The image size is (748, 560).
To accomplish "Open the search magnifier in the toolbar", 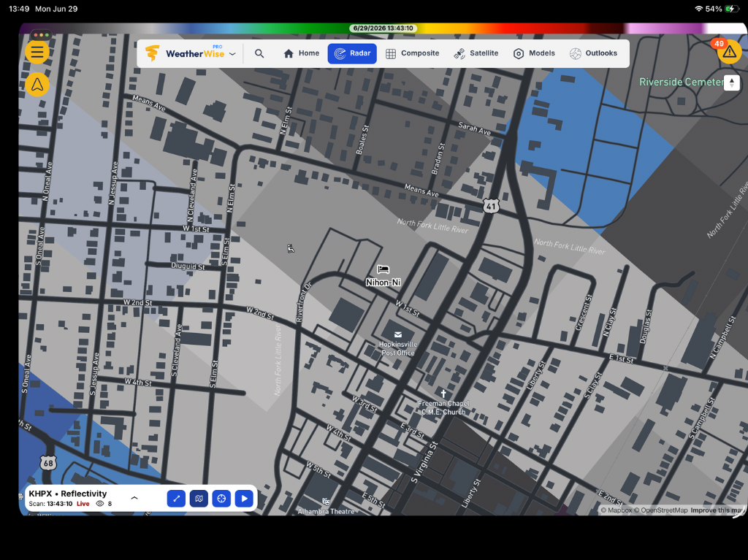I will click(x=259, y=53).
